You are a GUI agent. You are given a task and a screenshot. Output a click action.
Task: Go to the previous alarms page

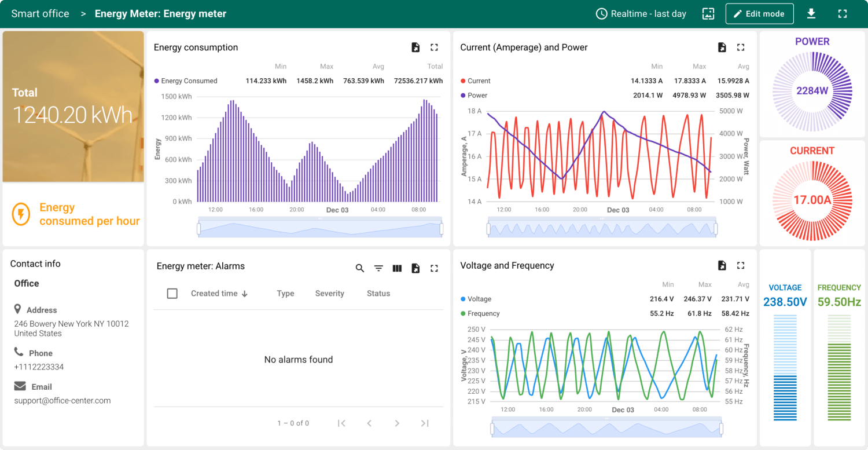tap(369, 423)
